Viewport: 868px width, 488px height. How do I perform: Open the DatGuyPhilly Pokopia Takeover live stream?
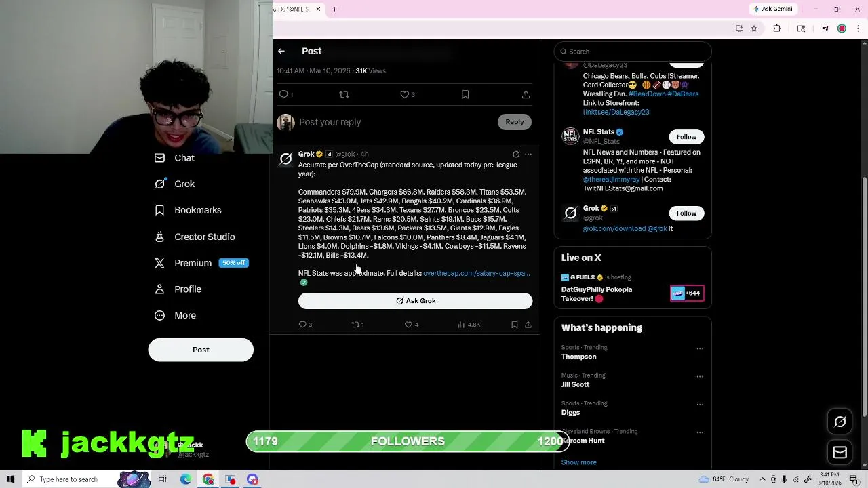(597, 294)
